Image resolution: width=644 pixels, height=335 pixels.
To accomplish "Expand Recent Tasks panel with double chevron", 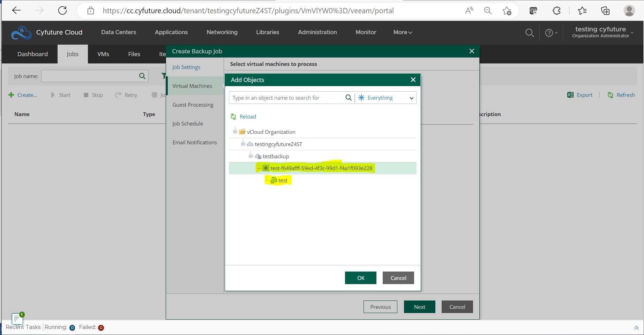I will 636,328.
